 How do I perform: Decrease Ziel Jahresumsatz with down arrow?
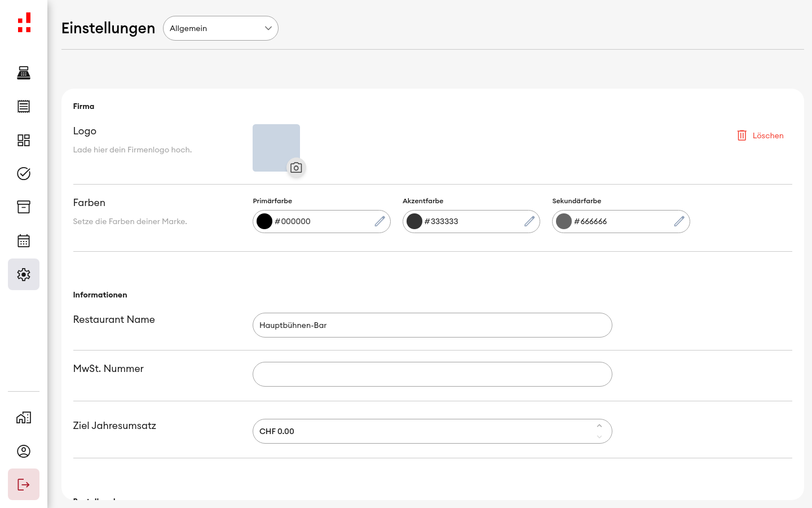pyautogui.click(x=599, y=437)
